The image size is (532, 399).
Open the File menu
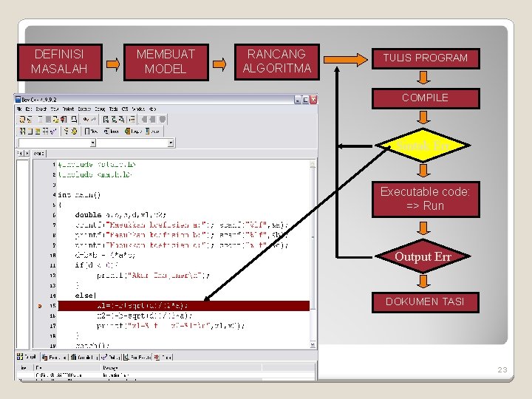click(19, 109)
